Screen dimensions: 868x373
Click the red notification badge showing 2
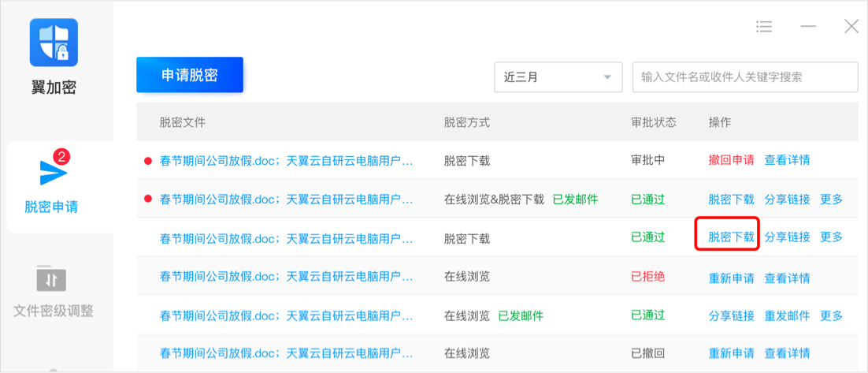tap(61, 156)
